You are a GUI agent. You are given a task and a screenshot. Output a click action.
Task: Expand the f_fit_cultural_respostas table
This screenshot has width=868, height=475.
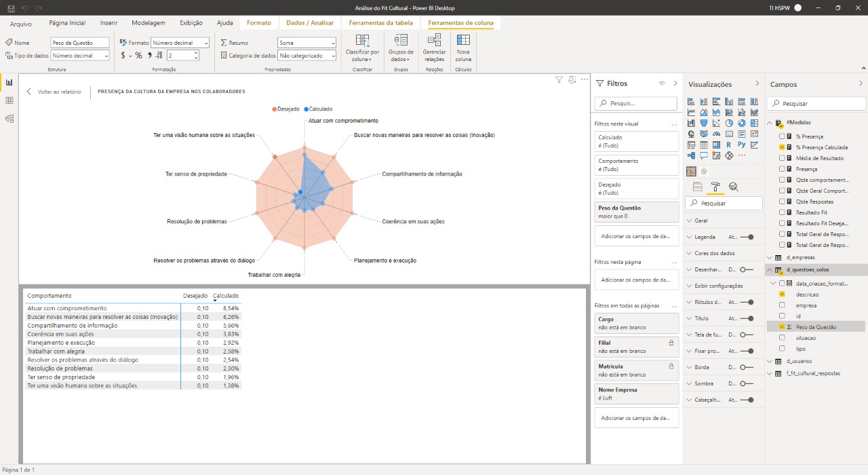[x=769, y=373]
